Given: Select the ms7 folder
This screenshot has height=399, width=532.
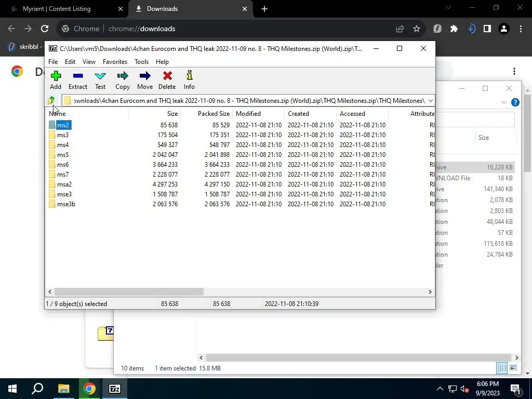Looking at the screenshot, I should pos(63,174).
